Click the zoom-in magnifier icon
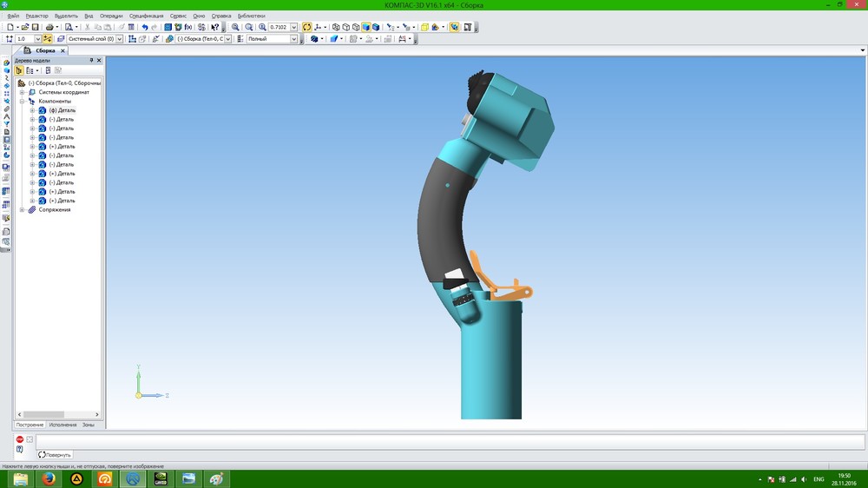The width and height of the screenshot is (868, 488). [x=236, y=27]
